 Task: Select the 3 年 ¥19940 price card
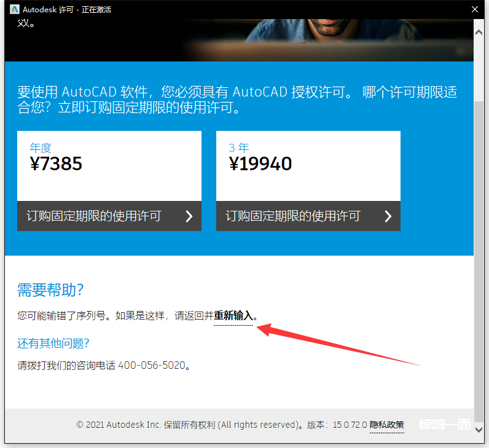(x=308, y=166)
